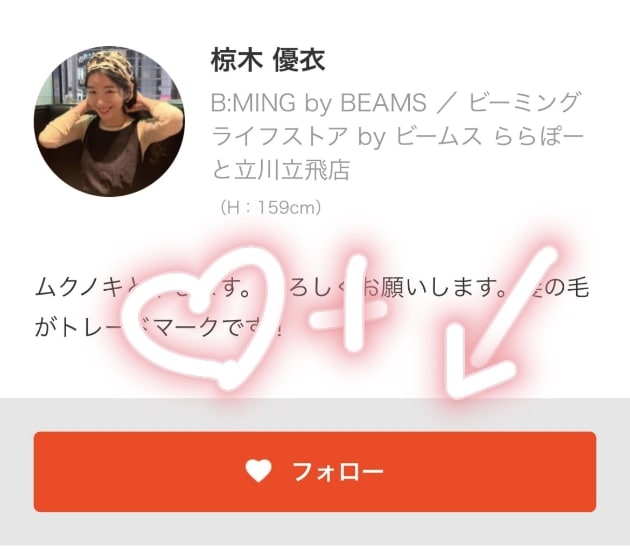
Task: Open the circular profile photo
Action: click(109, 121)
